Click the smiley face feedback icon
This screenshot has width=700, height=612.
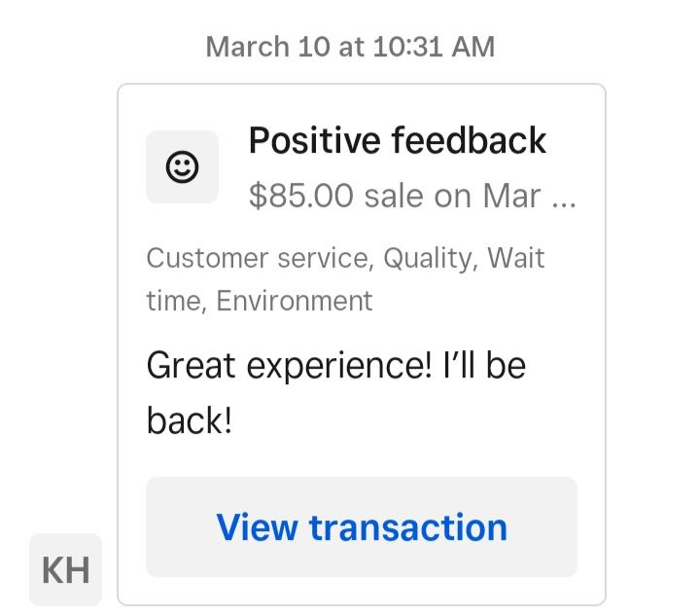click(x=182, y=167)
